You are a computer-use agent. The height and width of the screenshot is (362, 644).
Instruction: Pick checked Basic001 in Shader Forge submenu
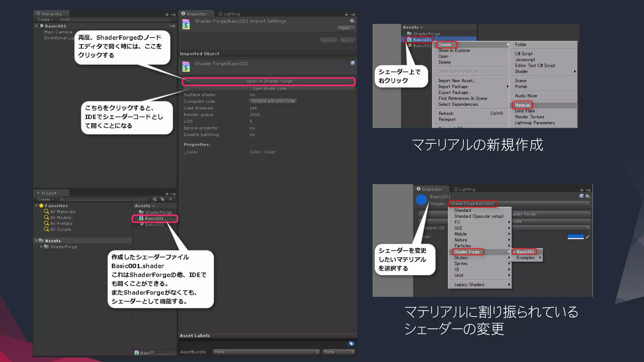click(x=527, y=252)
